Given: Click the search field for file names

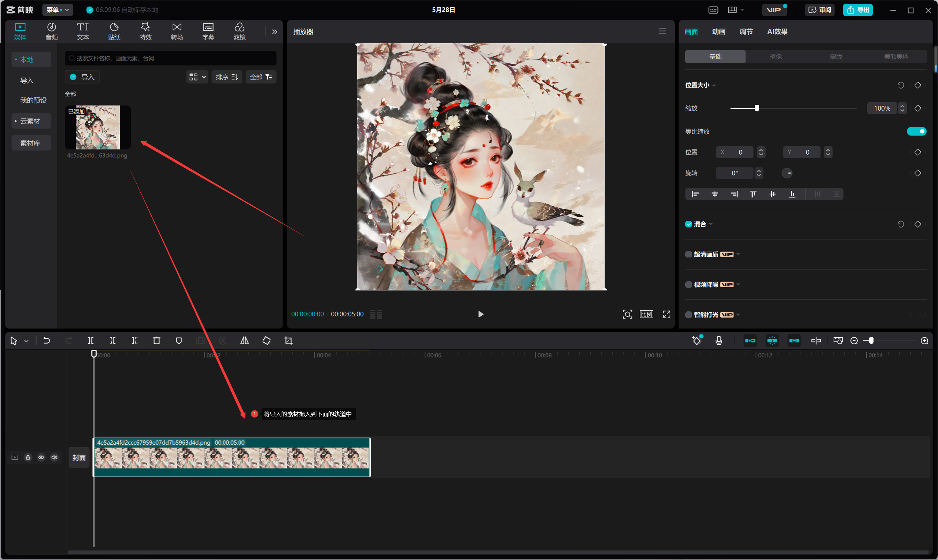Looking at the screenshot, I should (170, 58).
